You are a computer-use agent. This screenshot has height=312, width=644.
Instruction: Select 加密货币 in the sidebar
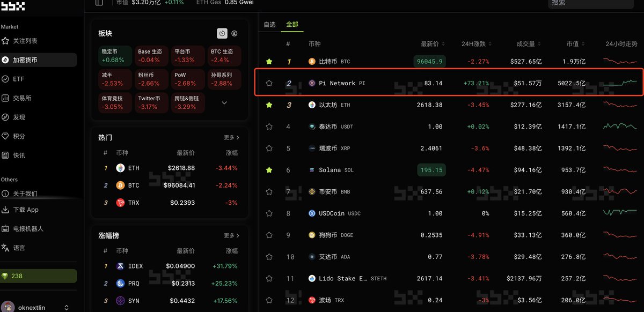39,60
